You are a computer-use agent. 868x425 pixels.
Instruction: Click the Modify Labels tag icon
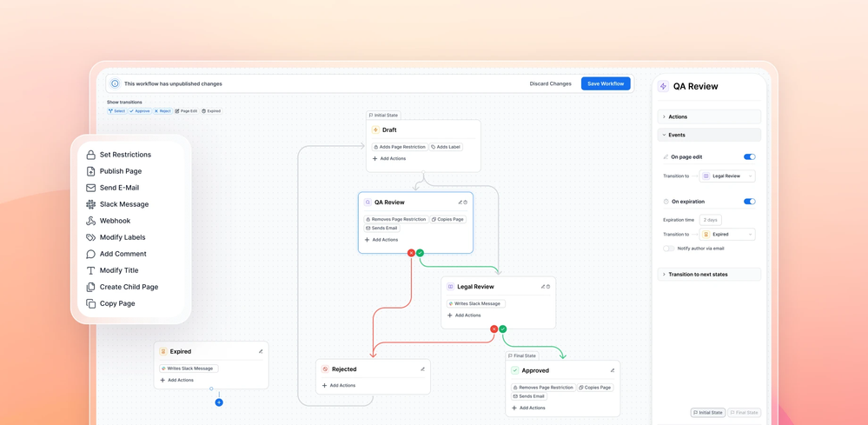[90, 237]
